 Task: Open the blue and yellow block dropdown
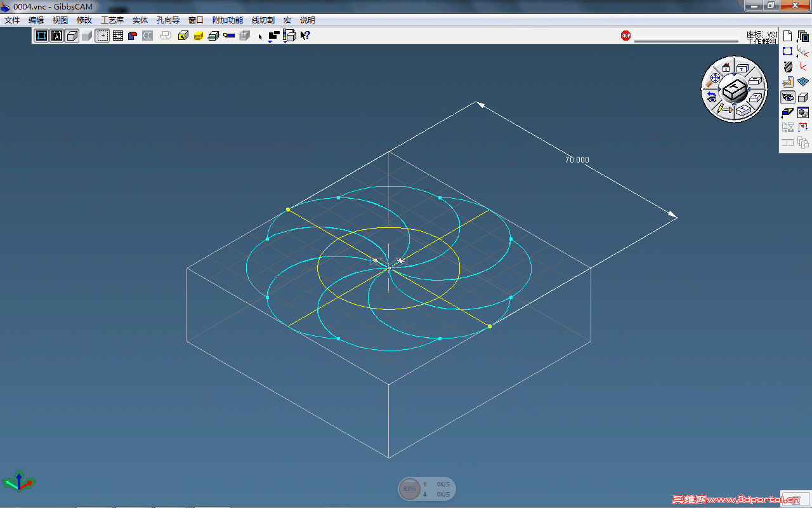click(788, 112)
